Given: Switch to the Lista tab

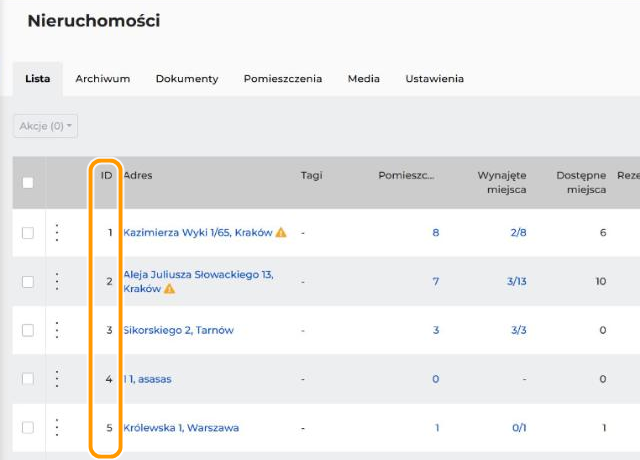Looking at the screenshot, I should click(x=38, y=79).
